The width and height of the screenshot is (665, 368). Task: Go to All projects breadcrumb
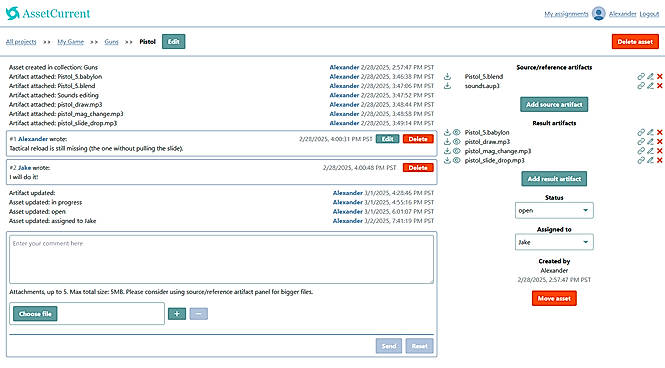21,42
